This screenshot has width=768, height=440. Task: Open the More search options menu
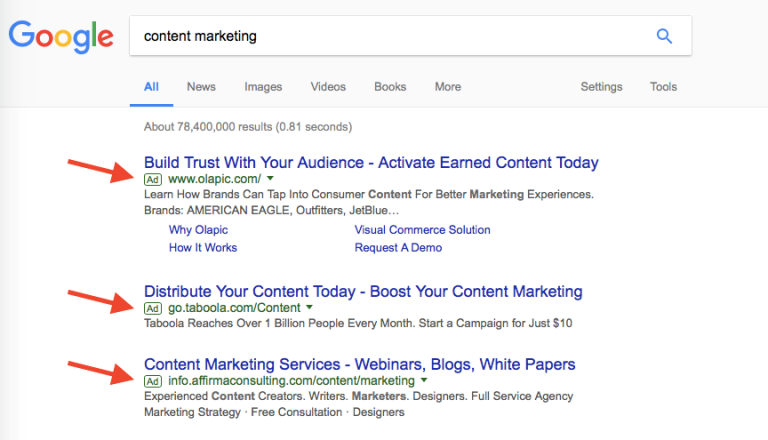[448, 87]
